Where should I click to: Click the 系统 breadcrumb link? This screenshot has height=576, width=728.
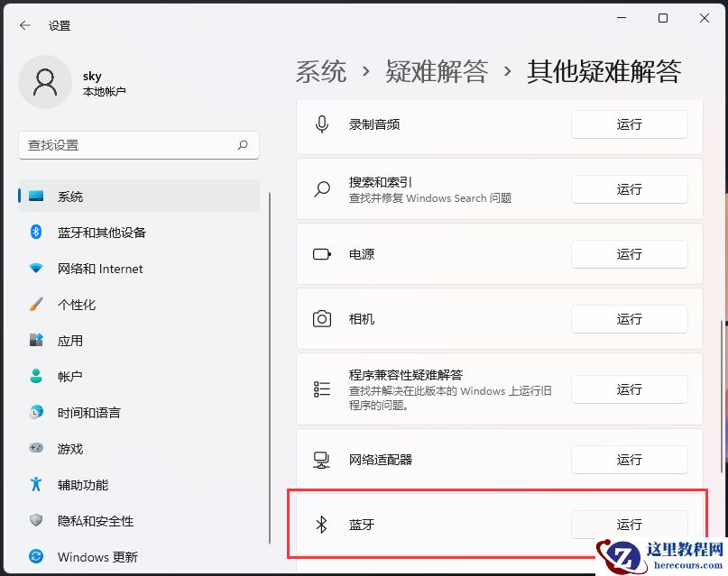pos(320,72)
